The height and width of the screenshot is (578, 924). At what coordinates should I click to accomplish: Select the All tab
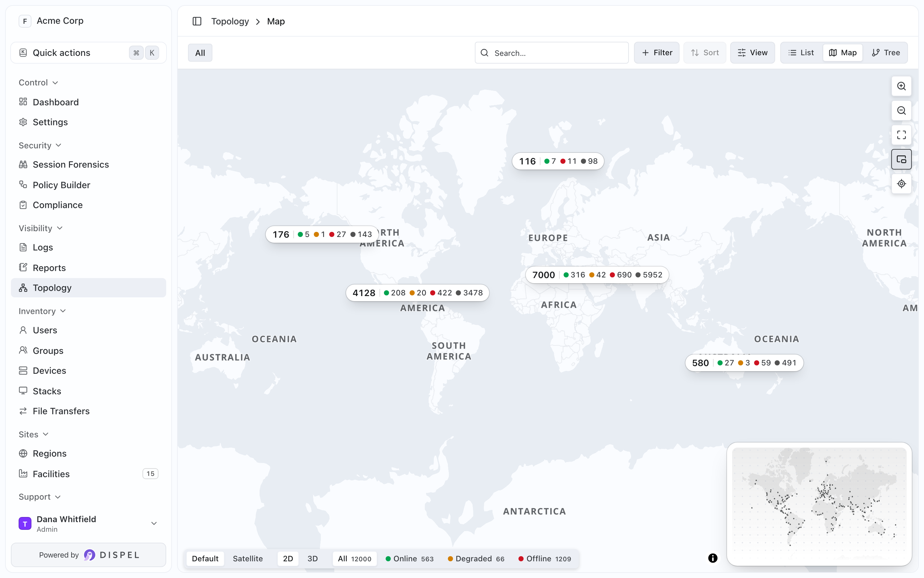(200, 53)
